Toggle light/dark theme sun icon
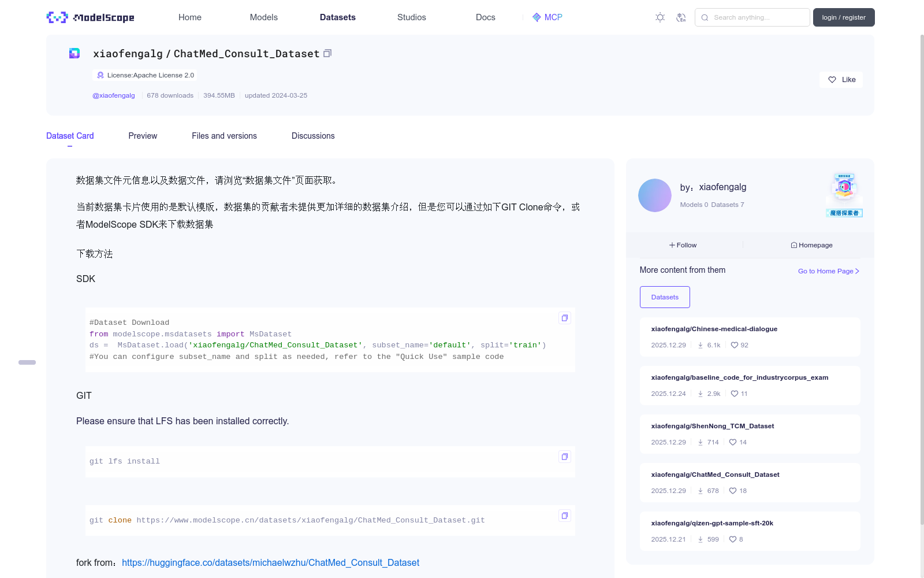The image size is (924, 578). [660, 17]
